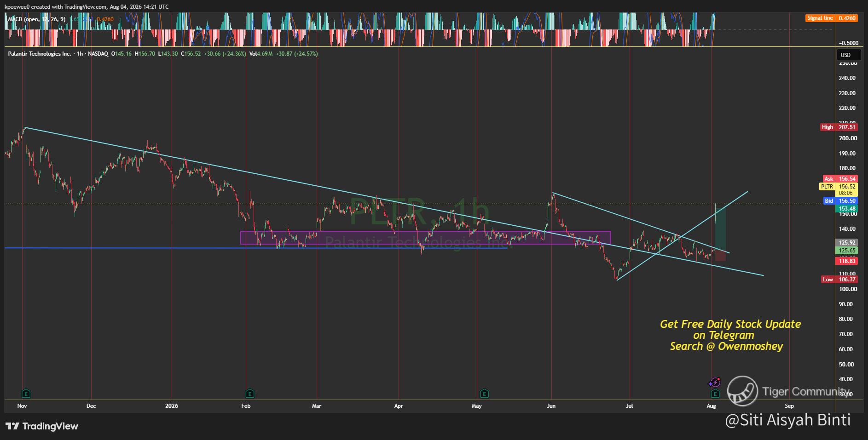Click 190.00 on the price scale
Viewport: 868px width, 440px height.
847,154
